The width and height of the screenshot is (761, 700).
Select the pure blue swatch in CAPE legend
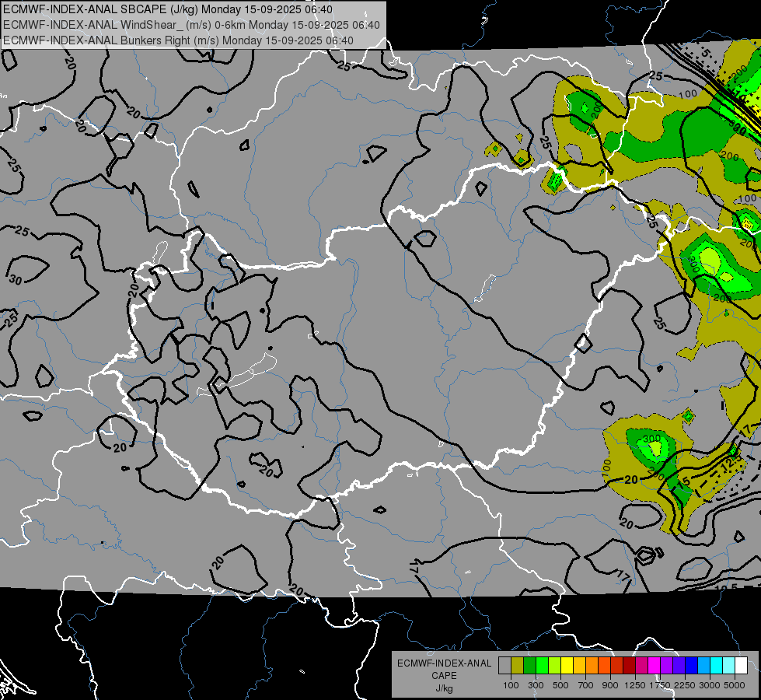click(692, 665)
